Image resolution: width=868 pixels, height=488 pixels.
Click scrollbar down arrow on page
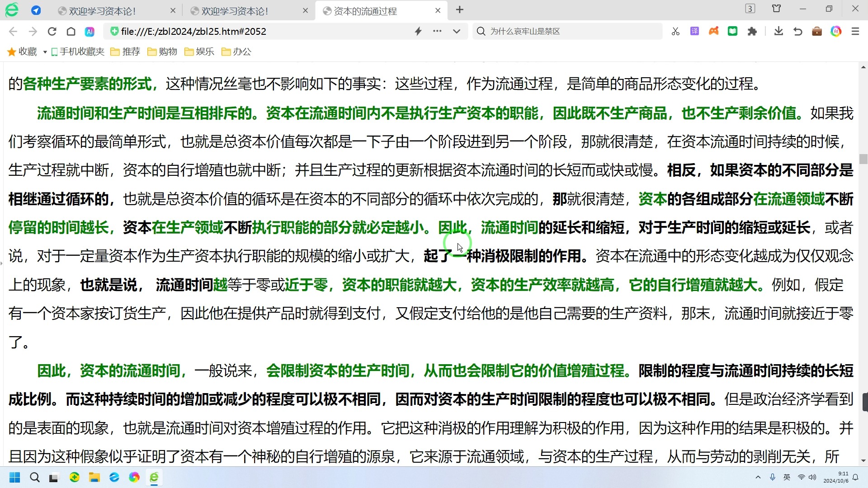tap(863, 461)
